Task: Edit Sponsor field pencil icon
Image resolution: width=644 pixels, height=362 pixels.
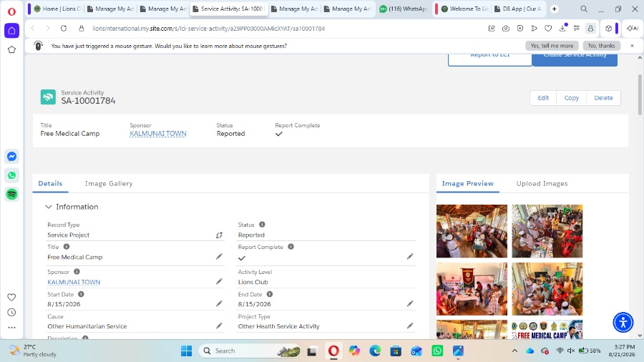Action: click(220, 281)
